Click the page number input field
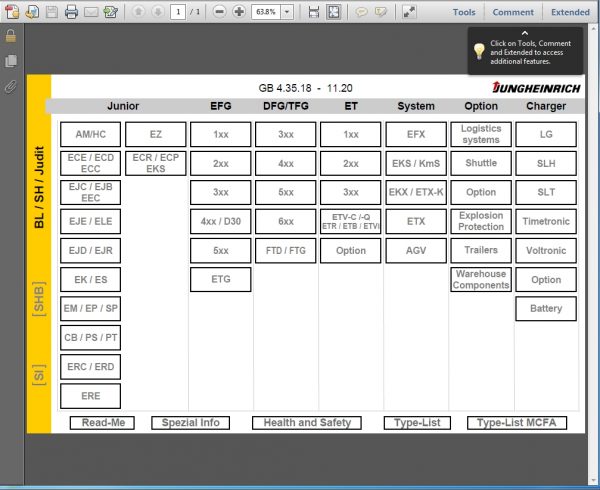Viewport: 600px width, 490px height. tap(178, 12)
